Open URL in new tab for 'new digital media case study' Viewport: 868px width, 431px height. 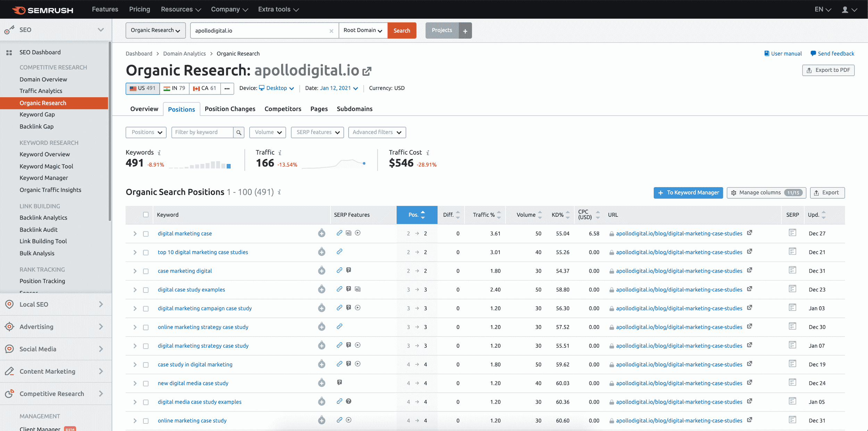[750, 383]
